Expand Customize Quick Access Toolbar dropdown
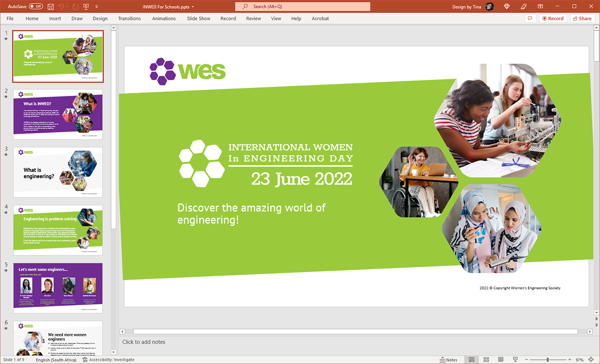 (96, 6)
